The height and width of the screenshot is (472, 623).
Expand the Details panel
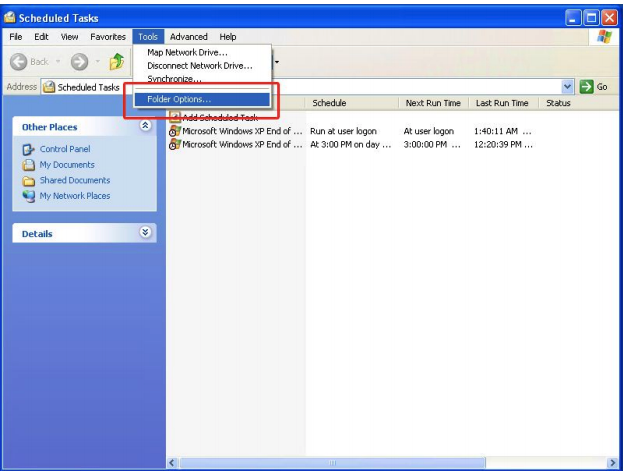(145, 233)
